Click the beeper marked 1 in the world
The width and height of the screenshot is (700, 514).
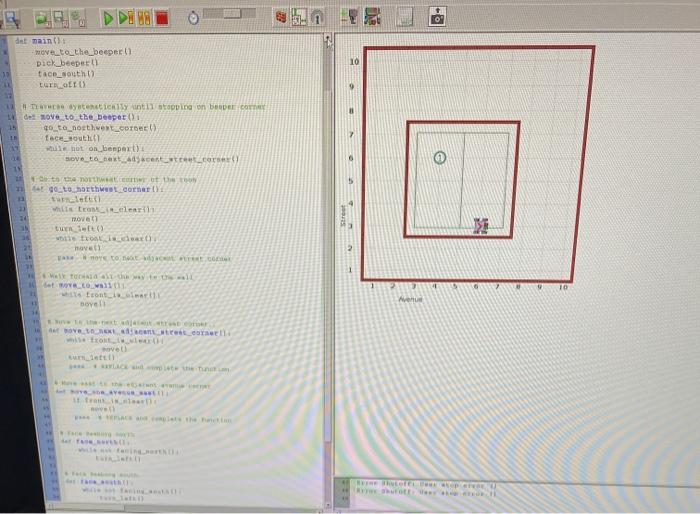coord(440,158)
